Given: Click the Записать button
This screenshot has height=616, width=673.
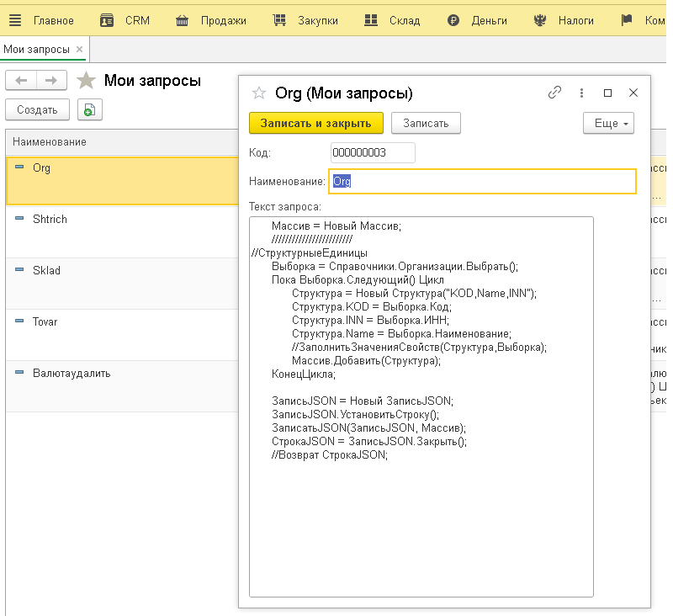Looking at the screenshot, I should [x=426, y=124].
